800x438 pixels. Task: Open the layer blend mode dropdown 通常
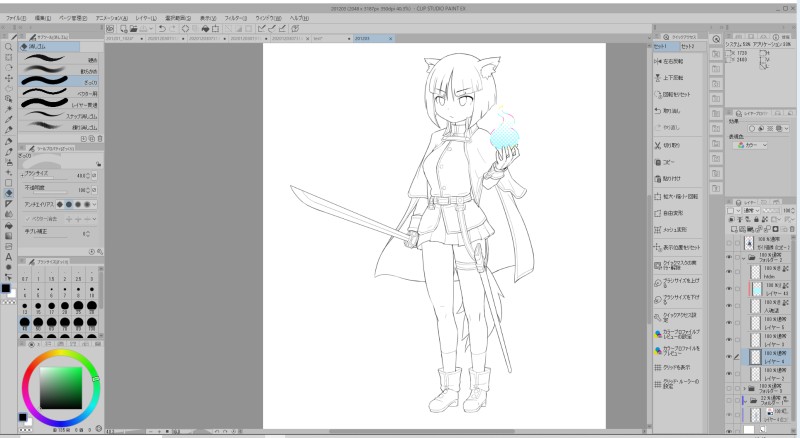click(x=751, y=210)
